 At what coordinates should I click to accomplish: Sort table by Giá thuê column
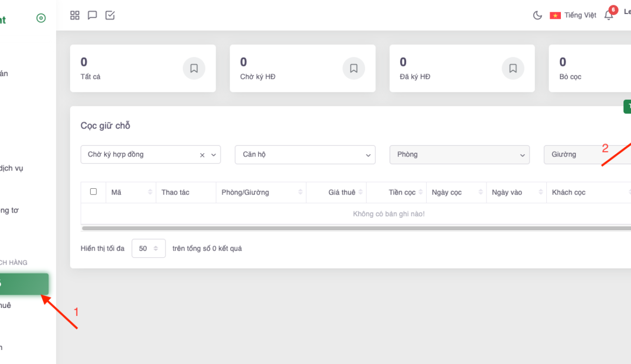(x=342, y=193)
